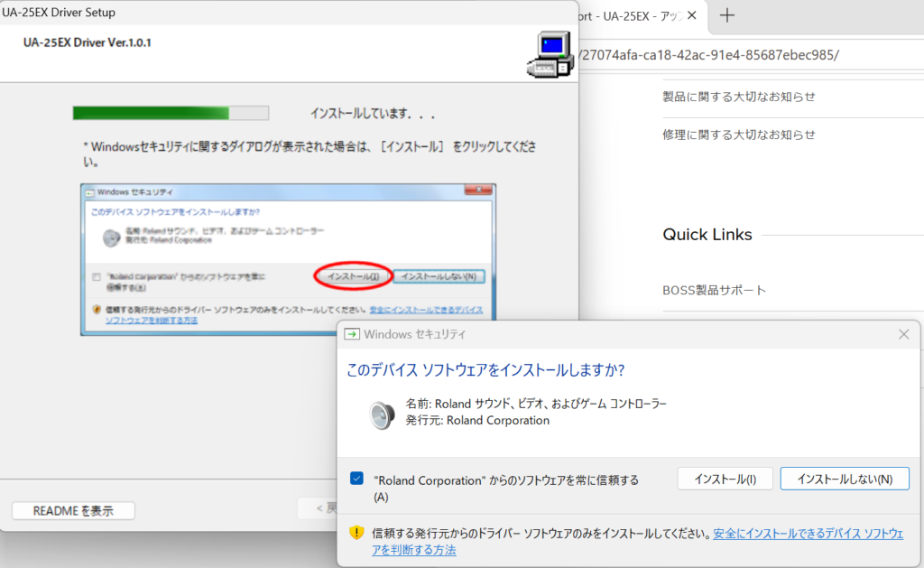Click the UA-25EX Driver Ver.1.0.1 heading
This screenshot has height=568, width=924.
[88, 42]
